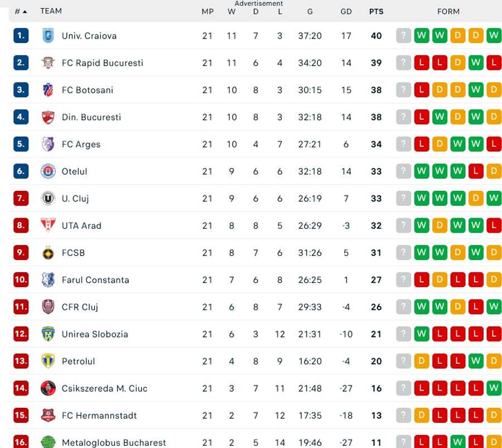Click the Petrolul yellow crest icon
Image resolution: width=502 pixels, height=448 pixels.
(48, 361)
